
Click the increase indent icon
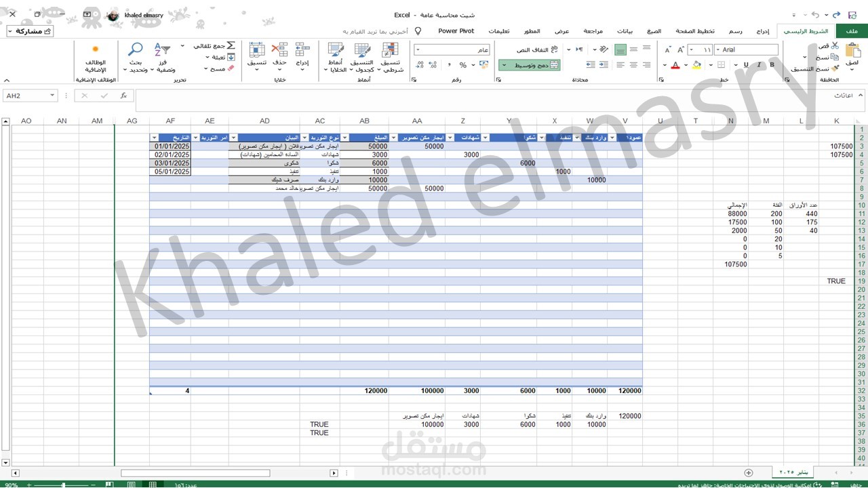point(590,65)
